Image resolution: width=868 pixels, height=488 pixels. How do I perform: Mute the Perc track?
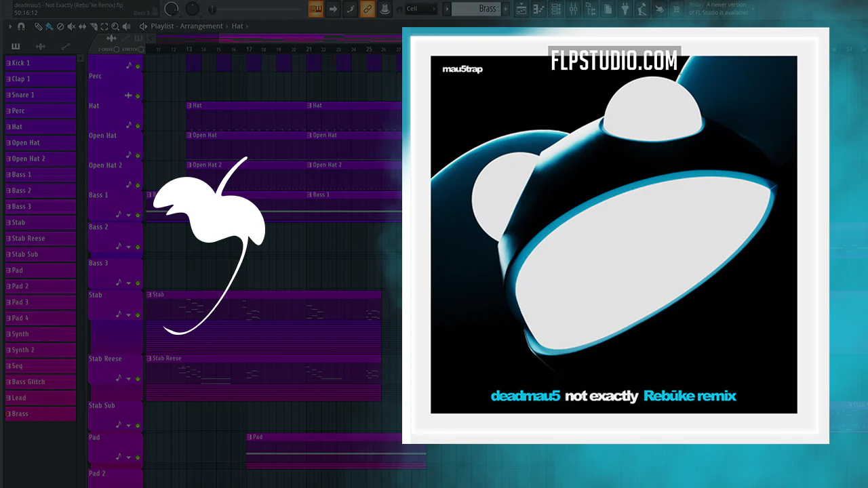(138, 96)
